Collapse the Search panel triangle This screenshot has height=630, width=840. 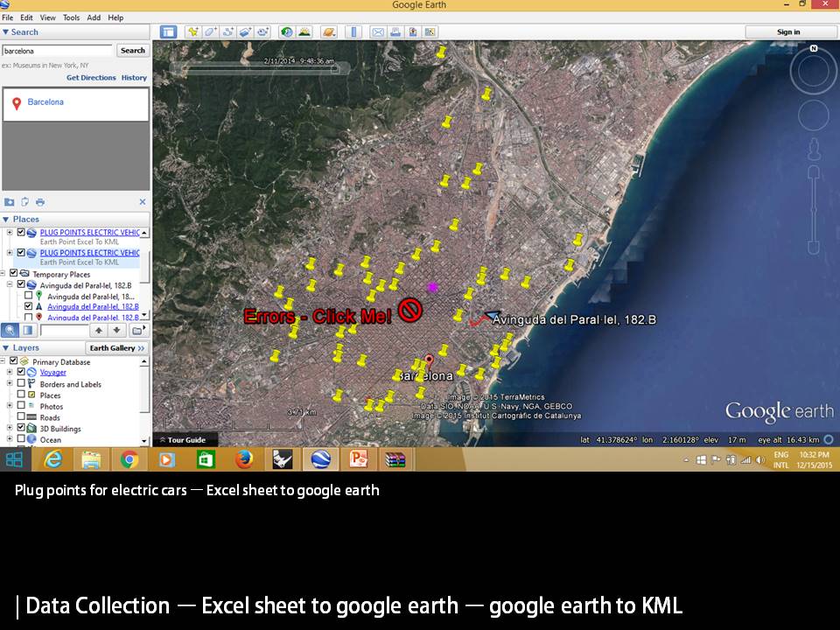pyautogui.click(x=6, y=32)
